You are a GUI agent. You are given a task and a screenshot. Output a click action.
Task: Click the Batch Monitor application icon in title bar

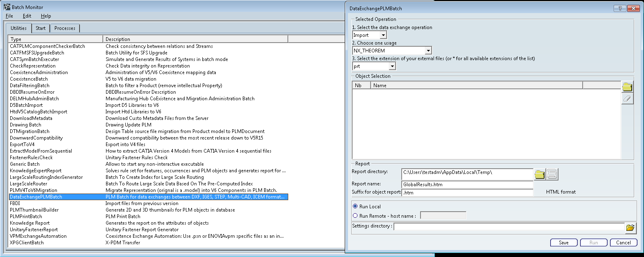click(x=7, y=7)
